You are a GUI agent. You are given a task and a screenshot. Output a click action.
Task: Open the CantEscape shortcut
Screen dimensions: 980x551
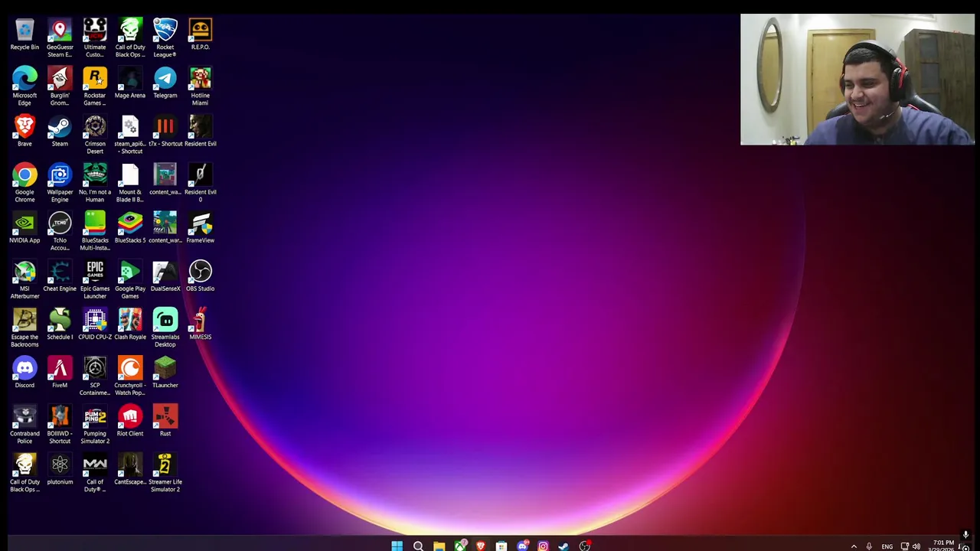tap(130, 469)
